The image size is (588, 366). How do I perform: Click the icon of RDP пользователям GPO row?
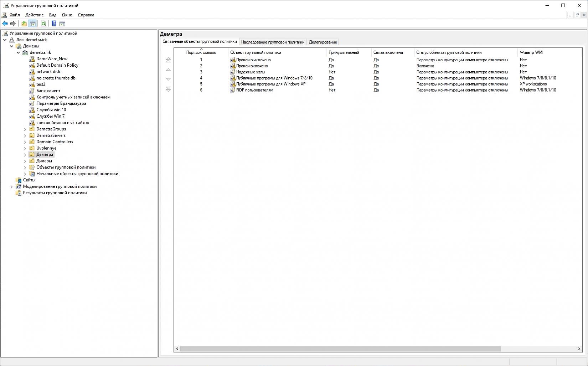(x=232, y=90)
